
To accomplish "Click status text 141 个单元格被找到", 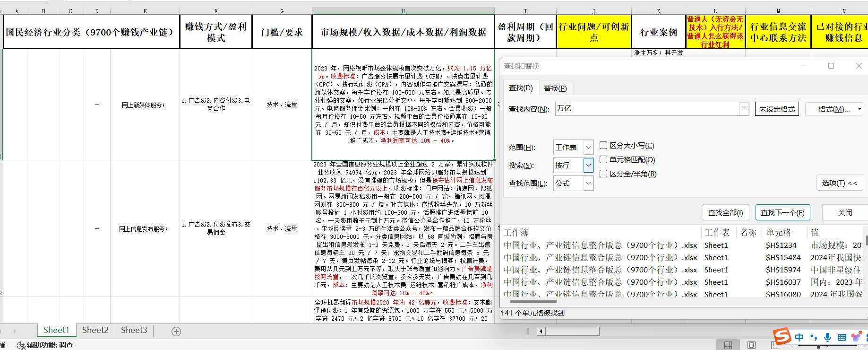I will tap(533, 313).
